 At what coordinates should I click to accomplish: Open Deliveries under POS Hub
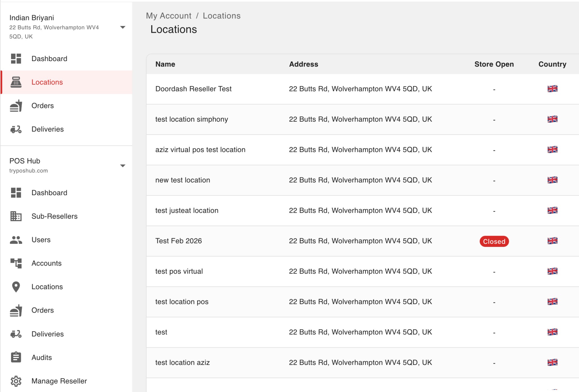(x=47, y=334)
